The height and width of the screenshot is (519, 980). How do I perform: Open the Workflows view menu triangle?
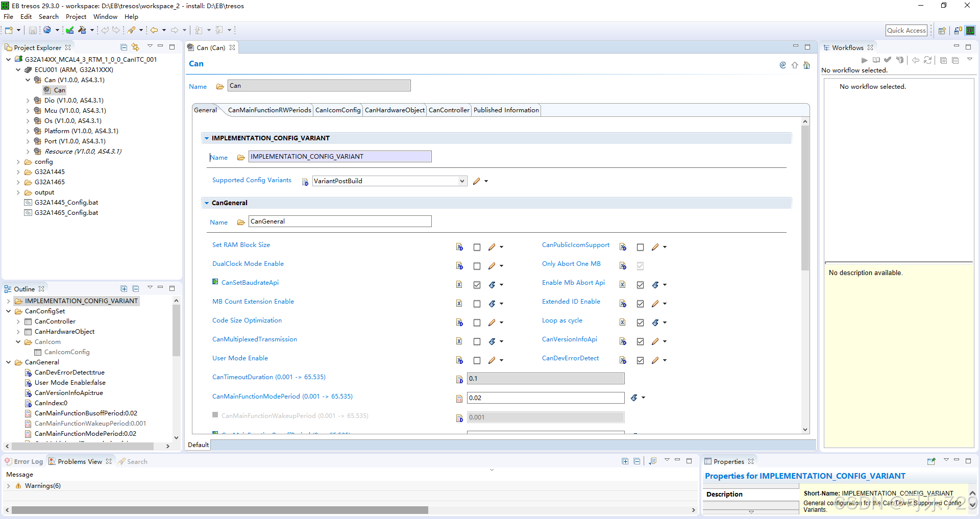pyautogui.click(x=970, y=60)
